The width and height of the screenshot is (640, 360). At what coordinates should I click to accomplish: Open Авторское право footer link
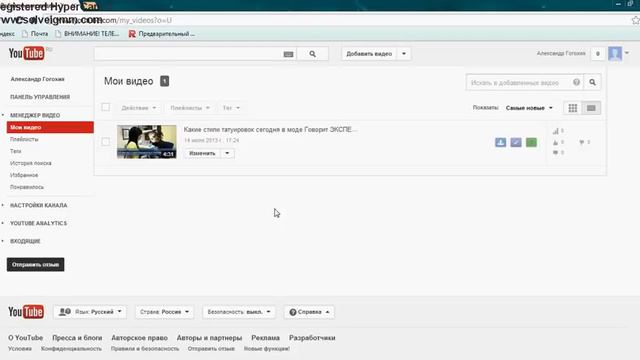(x=139, y=338)
